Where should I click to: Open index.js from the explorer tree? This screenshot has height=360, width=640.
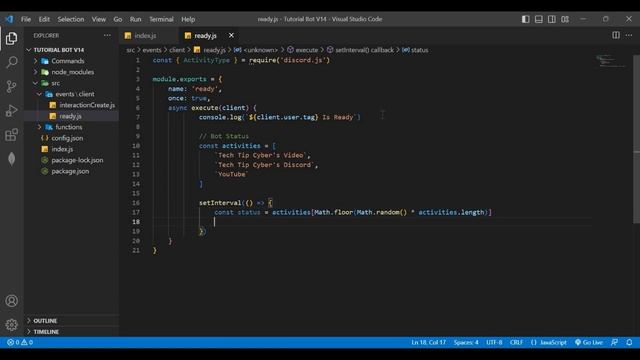pos(71,149)
